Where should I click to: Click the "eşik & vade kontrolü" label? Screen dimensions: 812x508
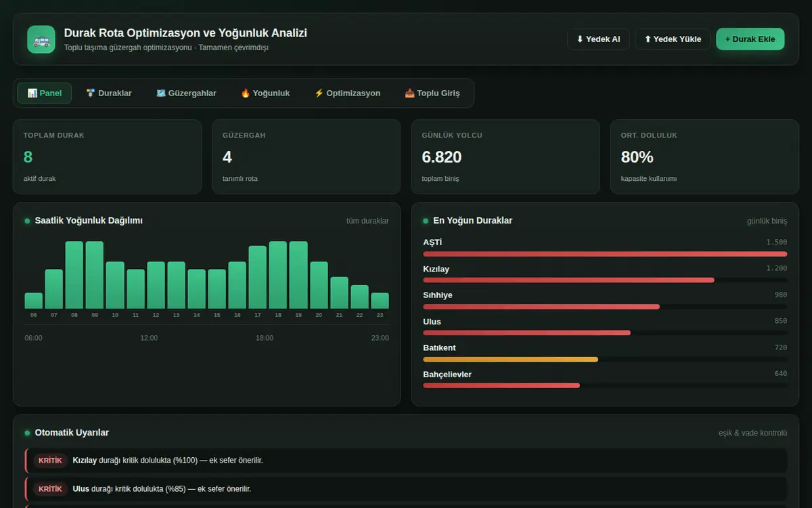pyautogui.click(x=753, y=433)
